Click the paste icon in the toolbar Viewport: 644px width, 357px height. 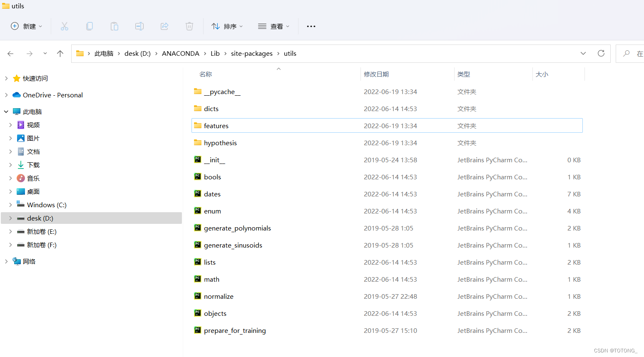[114, 26]
